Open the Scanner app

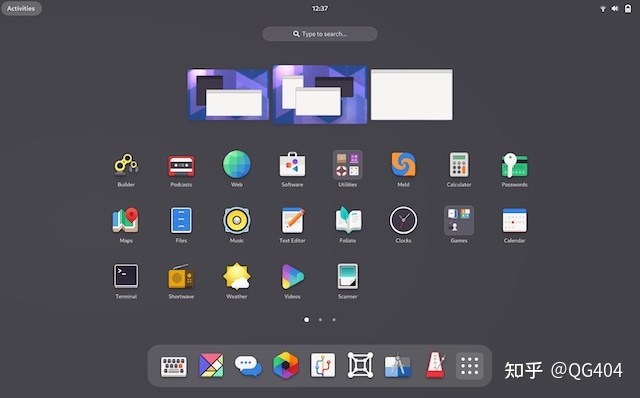coord(348,276)
